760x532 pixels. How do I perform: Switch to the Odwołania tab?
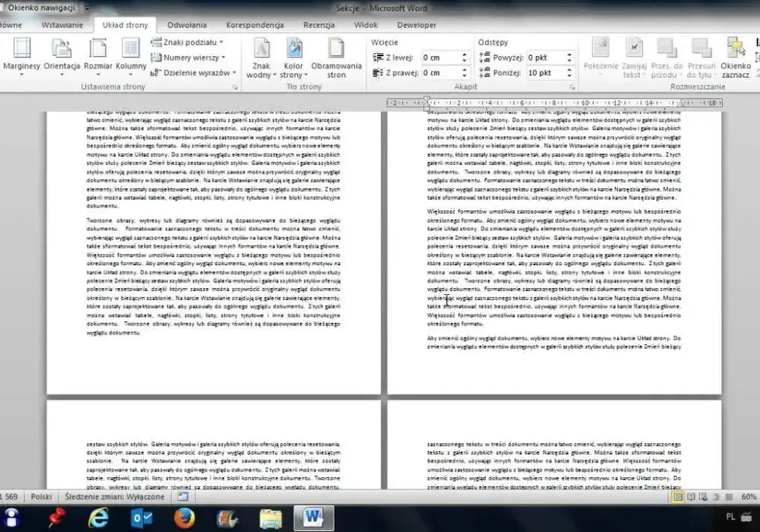click(x=187, y=25)
